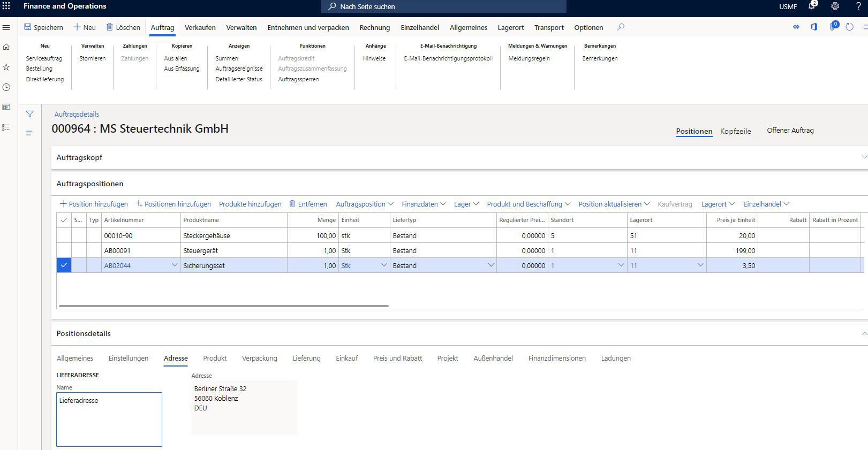Click Produkte hinzufügen
The height and width of the screenshot is (450, 868).
tap(250, 204)
